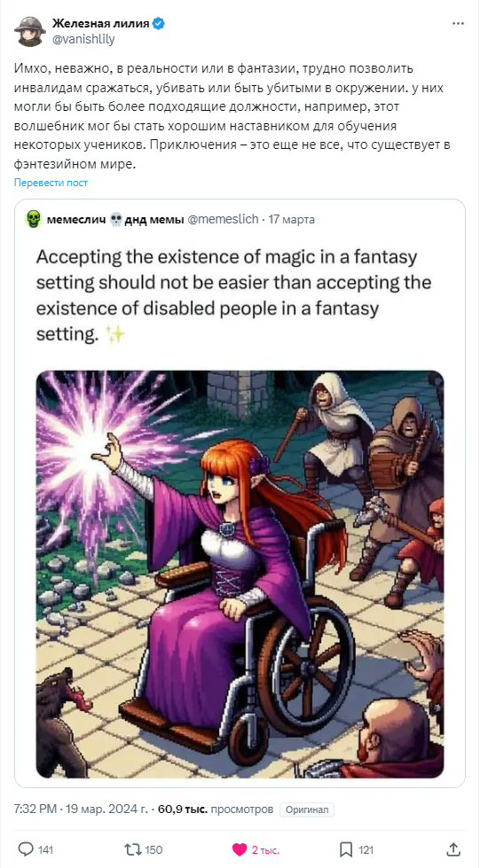Open Железная лилия profile avatar

(x=30, y=31)
